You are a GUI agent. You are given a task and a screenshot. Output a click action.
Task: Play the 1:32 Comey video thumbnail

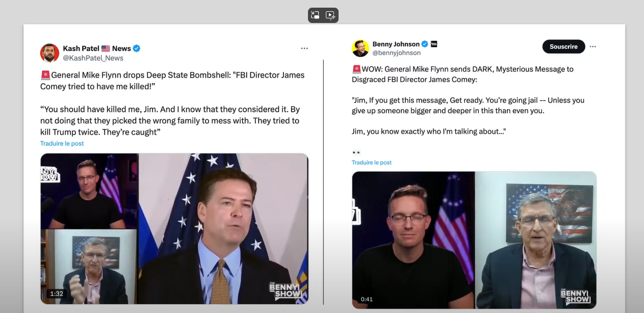pos(174,228)
